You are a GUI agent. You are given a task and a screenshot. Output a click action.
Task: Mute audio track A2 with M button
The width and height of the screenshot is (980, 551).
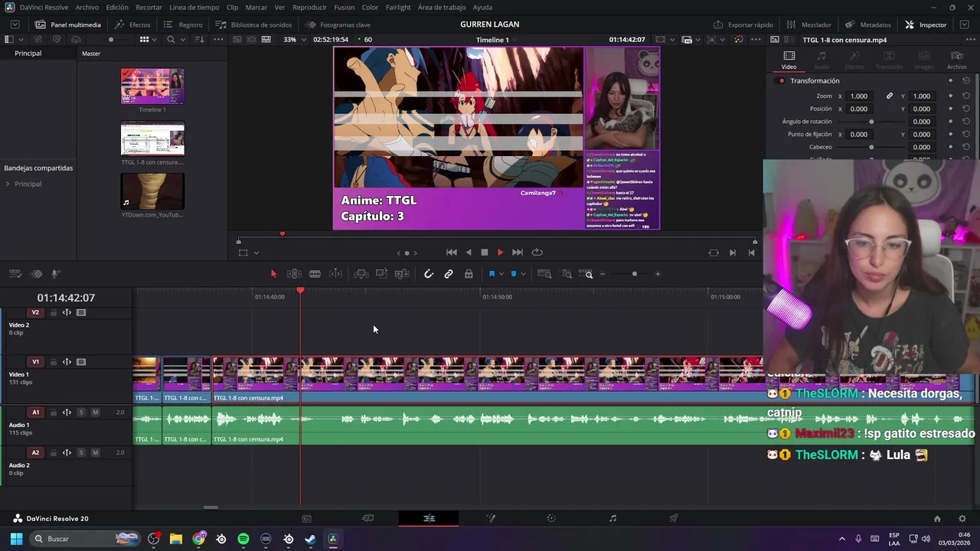95,452
